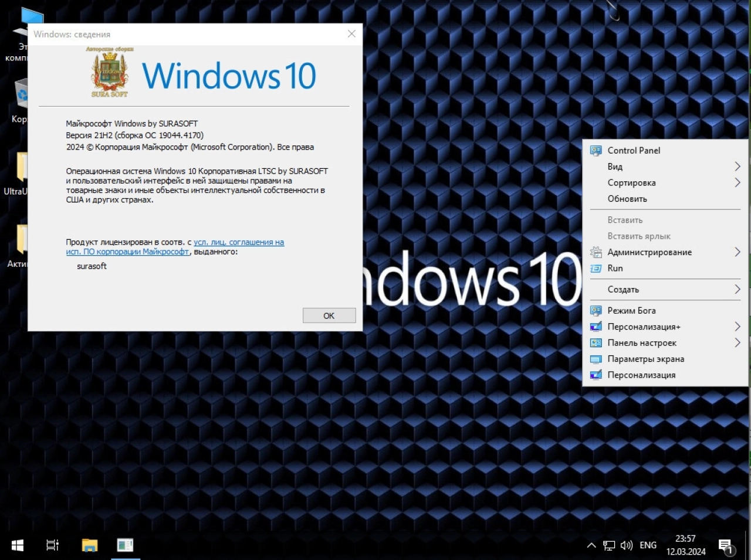The width and height of the screenshot is (751, 560).
Task: Select the Вставить ярлык entry
Action: pos(665,236)
